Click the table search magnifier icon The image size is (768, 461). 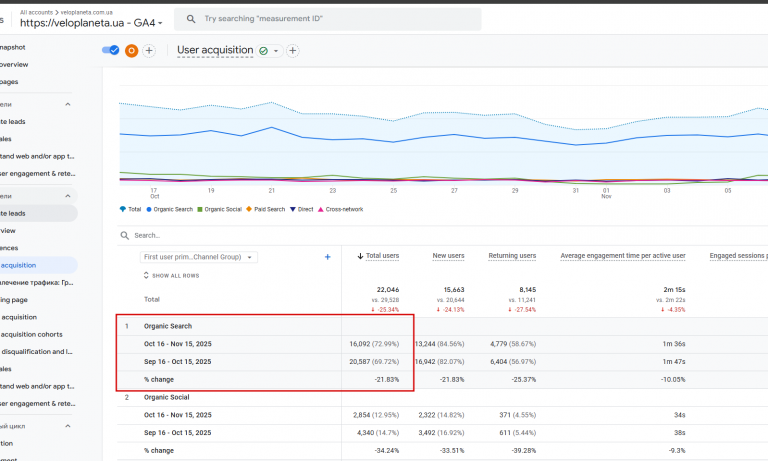(x=125, y=235)
